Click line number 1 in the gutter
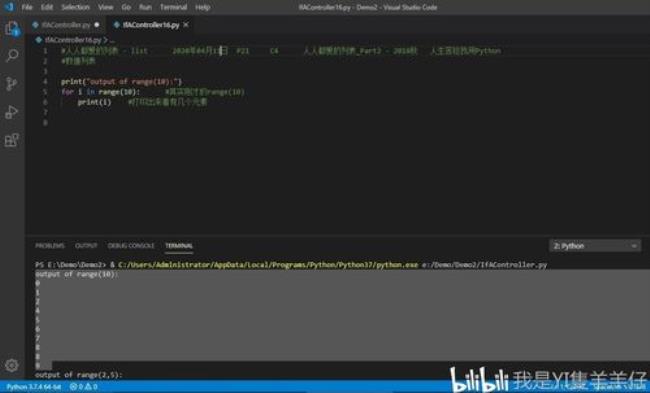The width and height of the screenshot is (650, 393). click(x=46, y=51)
